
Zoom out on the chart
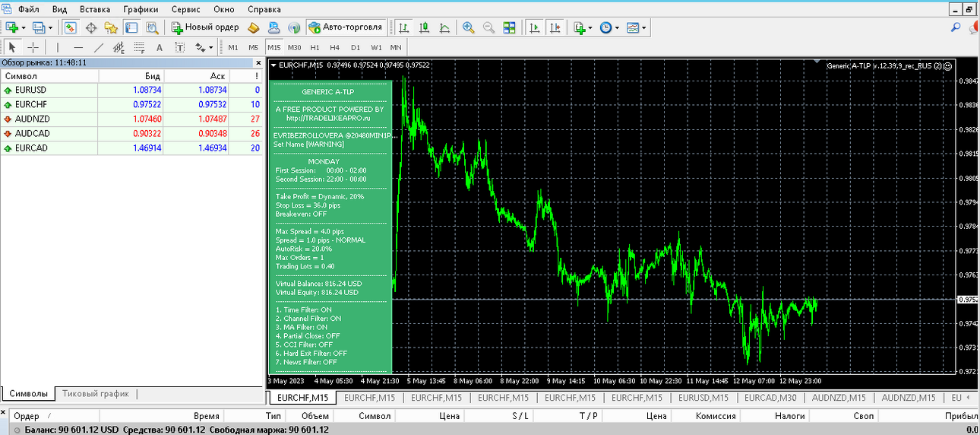pos(489,27)
